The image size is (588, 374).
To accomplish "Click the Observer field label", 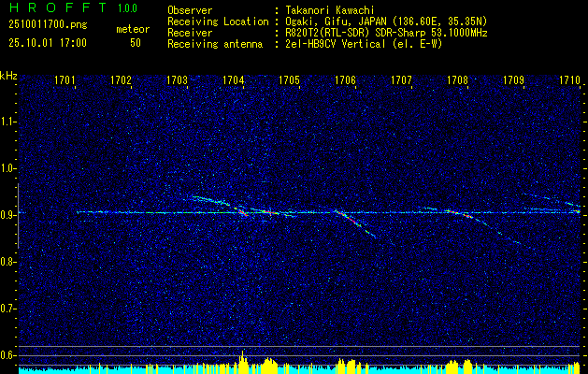I will point(190,10).
